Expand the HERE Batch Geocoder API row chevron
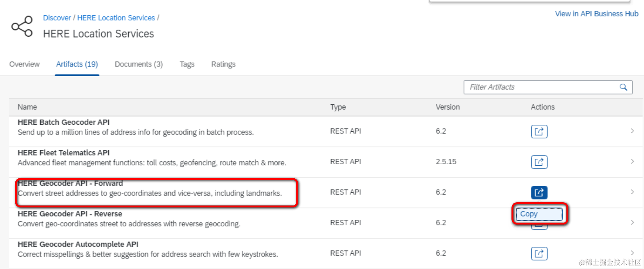Screen dimensions: 644x269 click(x=632, y=131)
